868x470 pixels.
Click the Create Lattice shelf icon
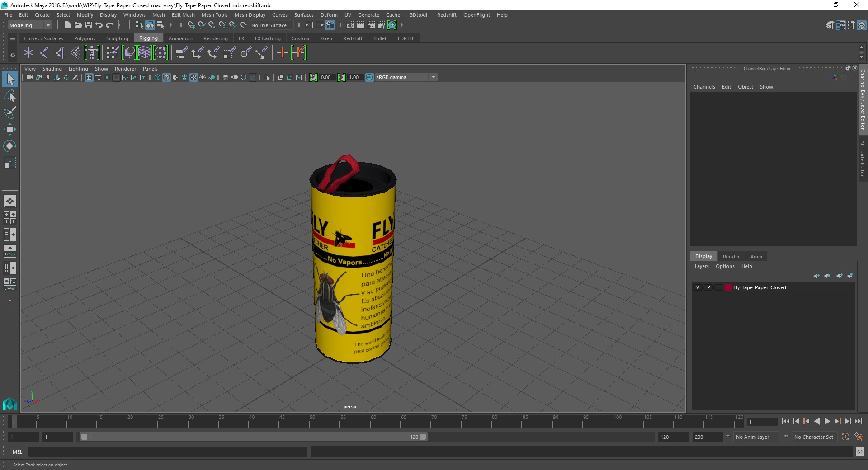[144, 53]
